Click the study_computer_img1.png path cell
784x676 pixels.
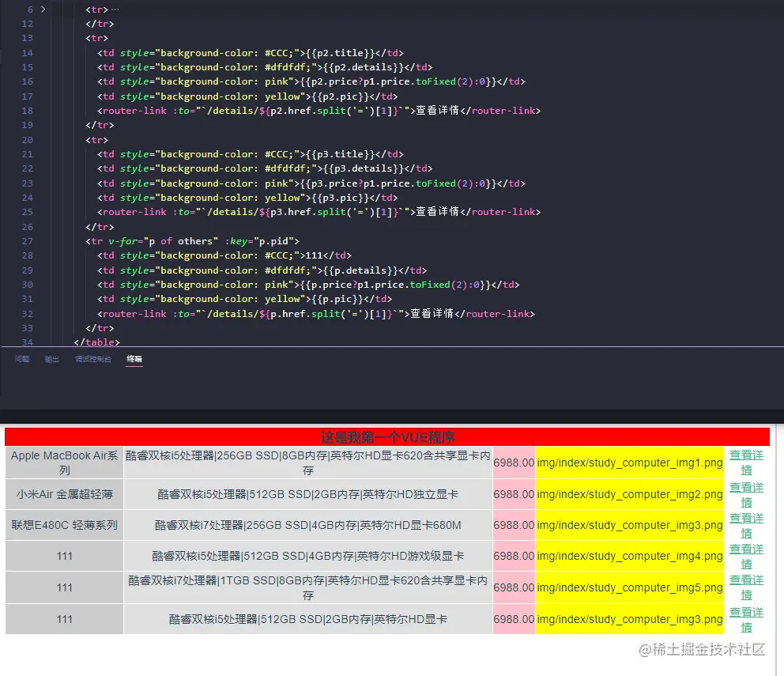click(630, 463)
